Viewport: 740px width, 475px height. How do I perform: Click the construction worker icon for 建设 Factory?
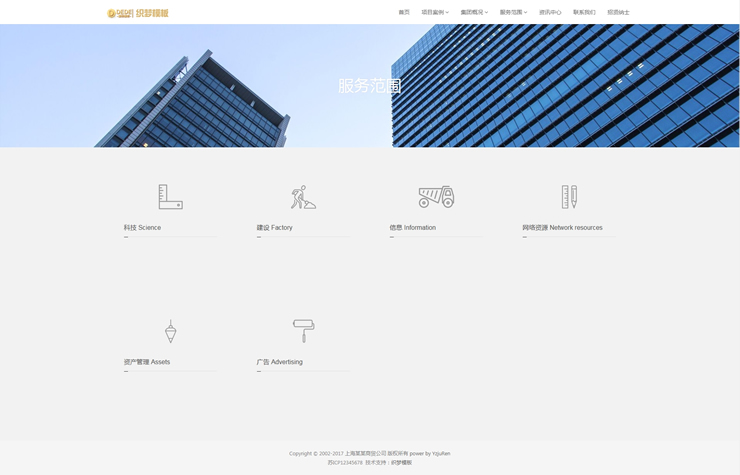pyautogui.click(x=303, y=197)
